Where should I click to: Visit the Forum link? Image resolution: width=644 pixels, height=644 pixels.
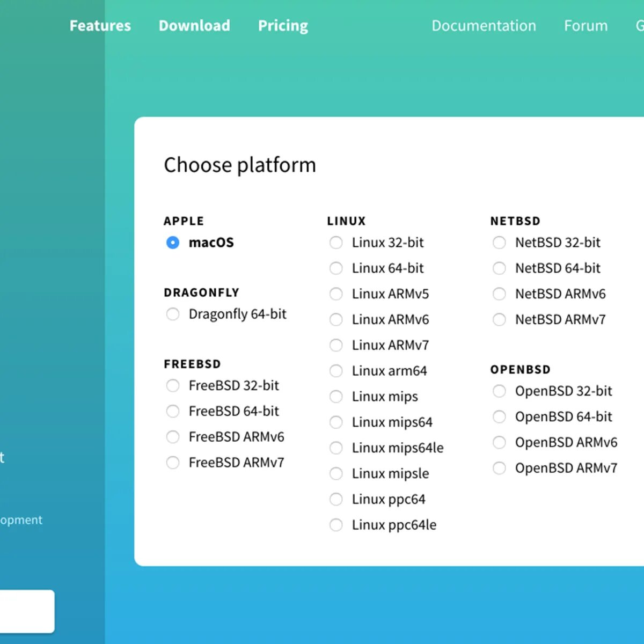tap(586, 26)
